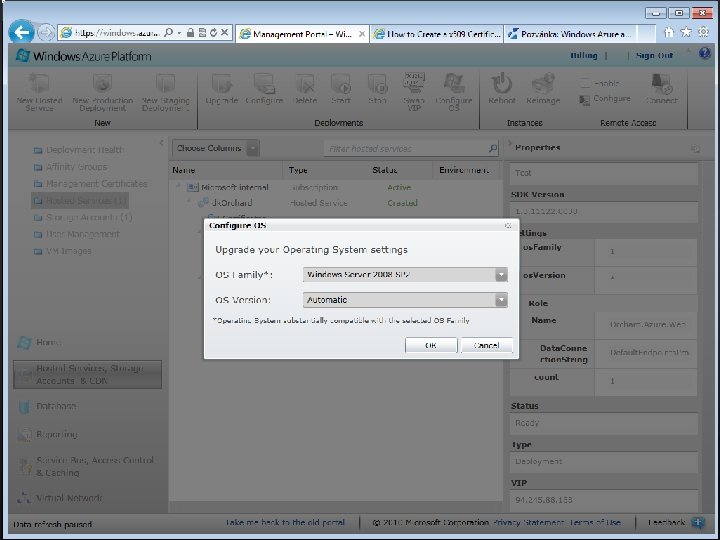Click the Billing link
Screen dimensions: 720x540
584,56
